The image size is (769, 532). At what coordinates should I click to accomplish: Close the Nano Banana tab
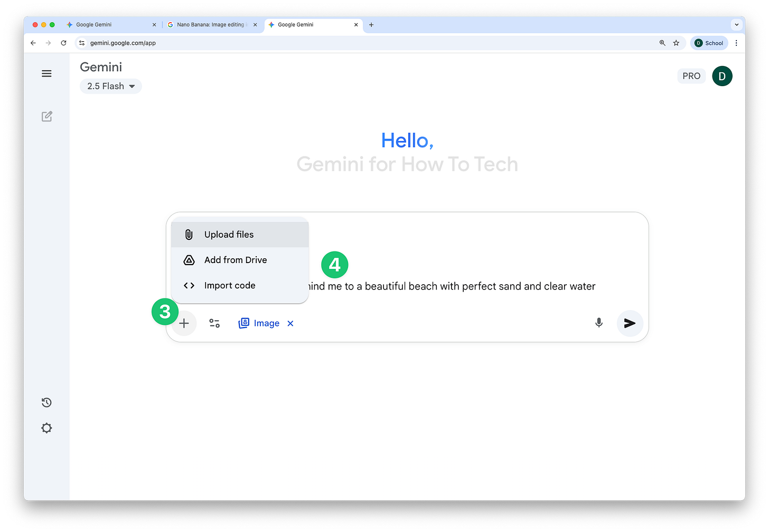(x=255, y=25)
